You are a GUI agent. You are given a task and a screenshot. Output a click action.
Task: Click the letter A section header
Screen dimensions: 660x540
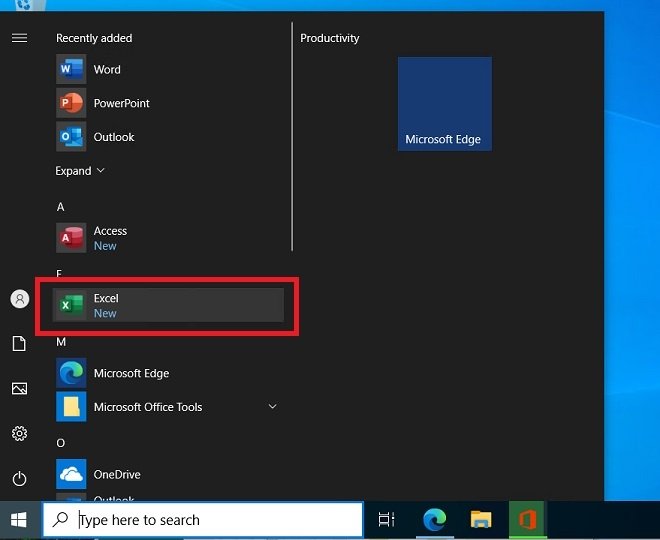(x=61, y=207)
